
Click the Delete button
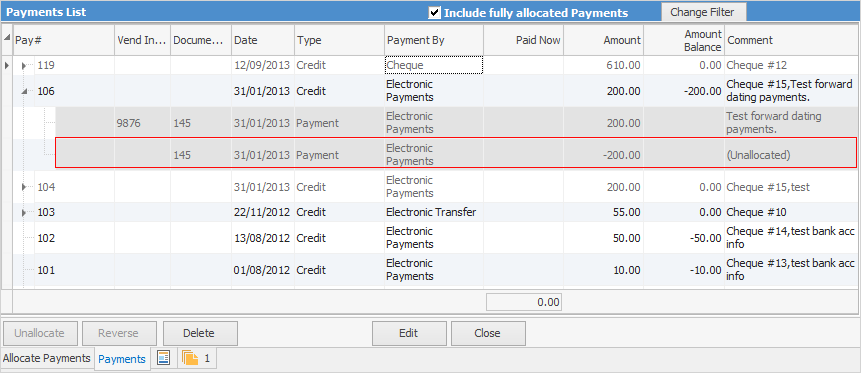pyautogui.click(x=200, y=333)
